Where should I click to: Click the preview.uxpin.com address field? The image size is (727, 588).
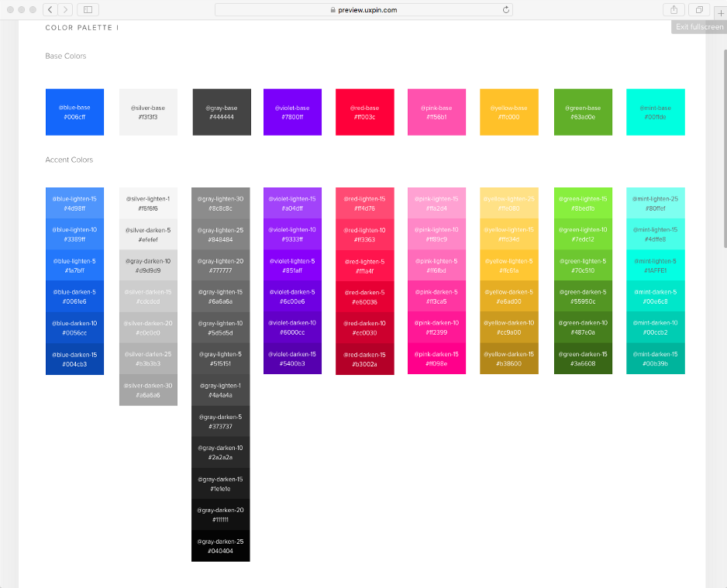pos(363,9)
